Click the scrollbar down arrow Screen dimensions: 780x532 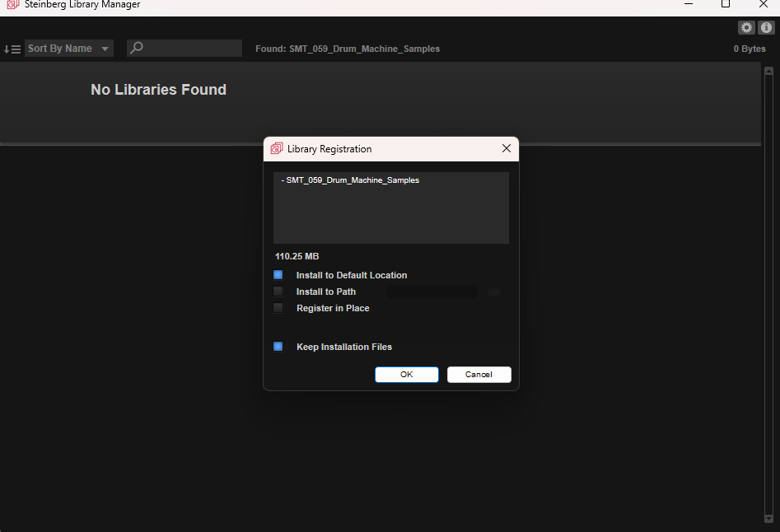click(x=768, y=519)
